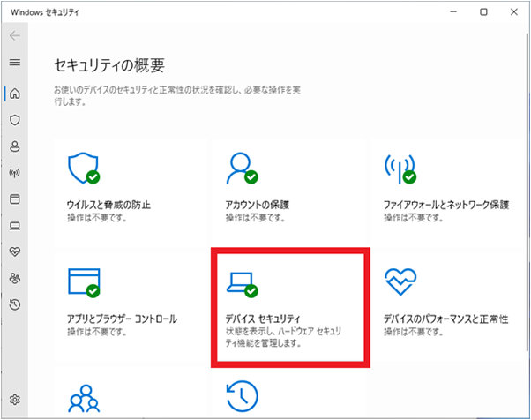Screen dimensions: 531x420
Task: Click the large history clock icon
Action: click(243, 396)
